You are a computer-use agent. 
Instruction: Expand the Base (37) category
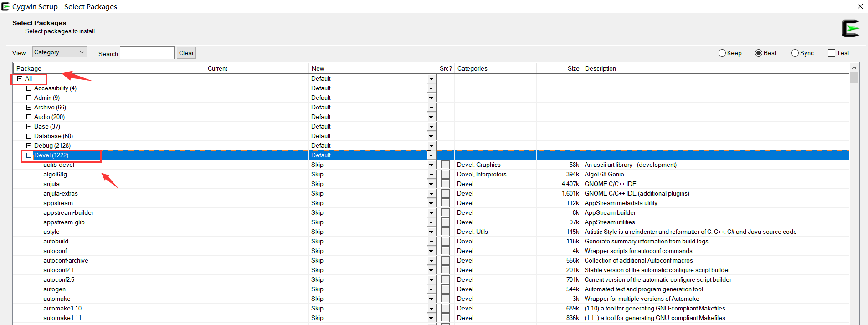29,127
